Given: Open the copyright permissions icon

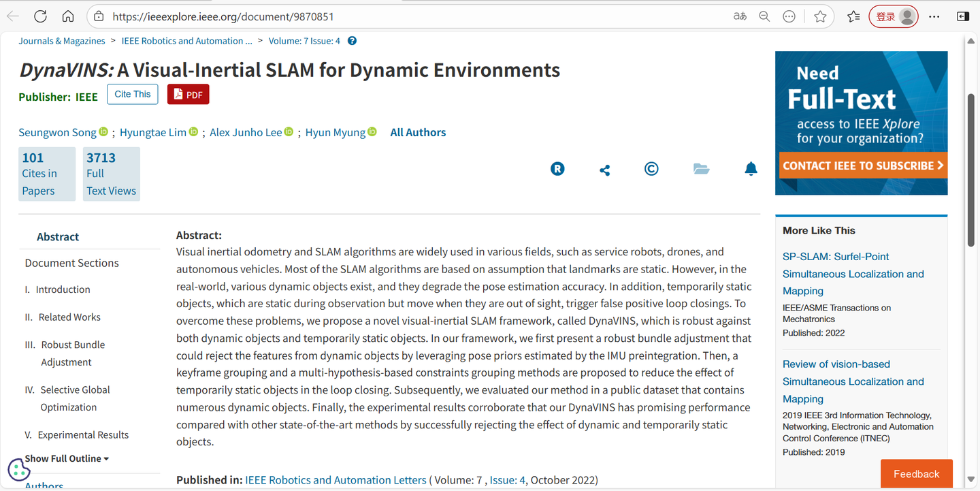Looking at the screenshot, I should pyautogui.click(x=651, y=169).
